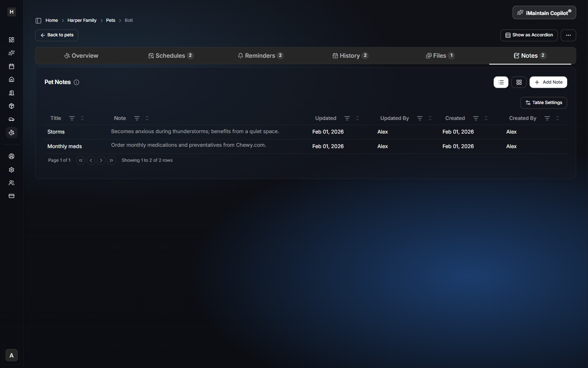Open the three-dots more options menu
This screenshot has width=588, height=368.
point(568,35)
